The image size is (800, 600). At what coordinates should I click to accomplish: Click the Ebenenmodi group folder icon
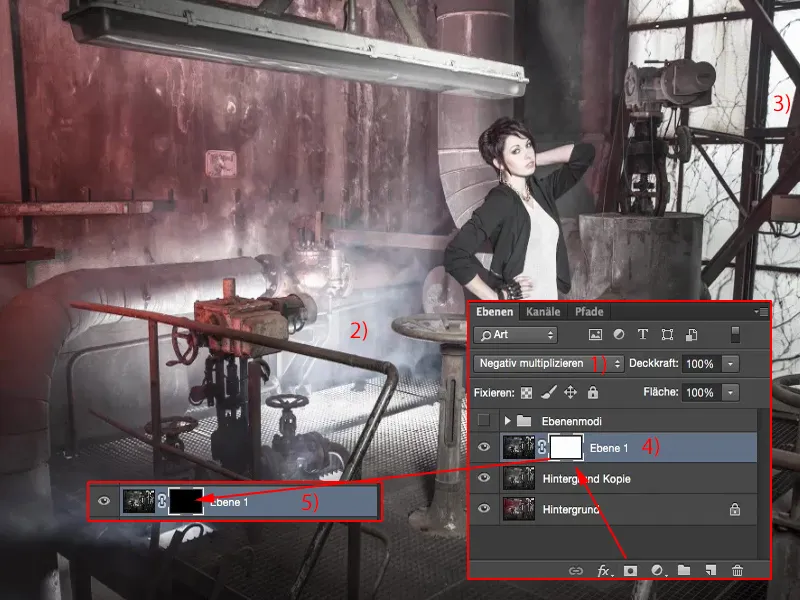click(x=524, y=421)
